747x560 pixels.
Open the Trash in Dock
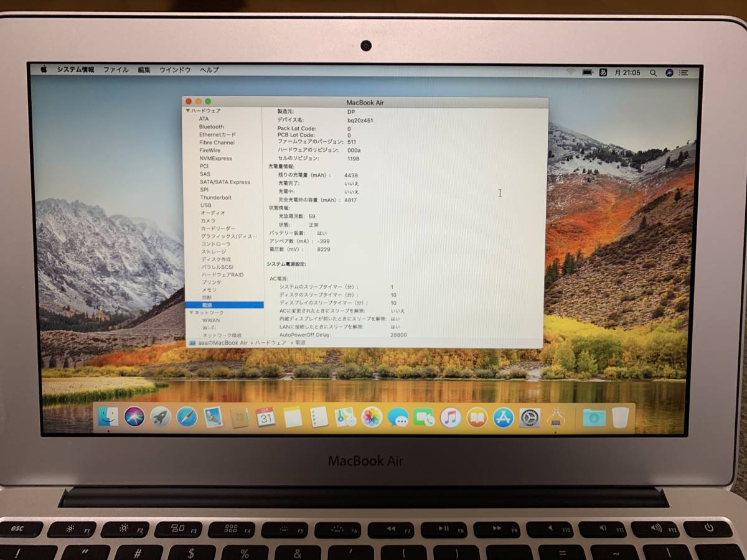pyautogui.click(x=620, y=417)
